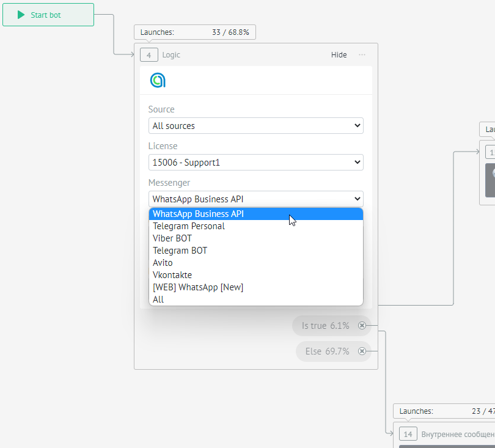Hide the Logic block contents

(x=339, y=55)
